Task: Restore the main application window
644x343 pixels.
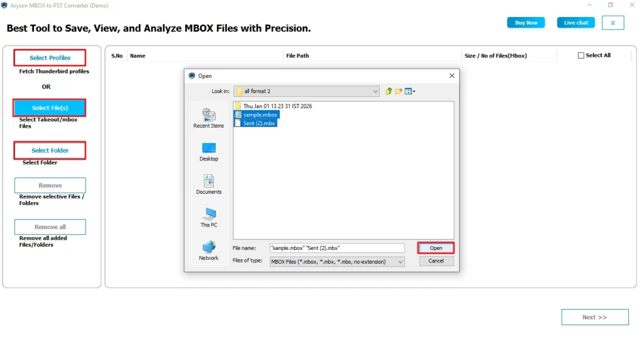Action: pyautogui.click(x=610, y=5)
